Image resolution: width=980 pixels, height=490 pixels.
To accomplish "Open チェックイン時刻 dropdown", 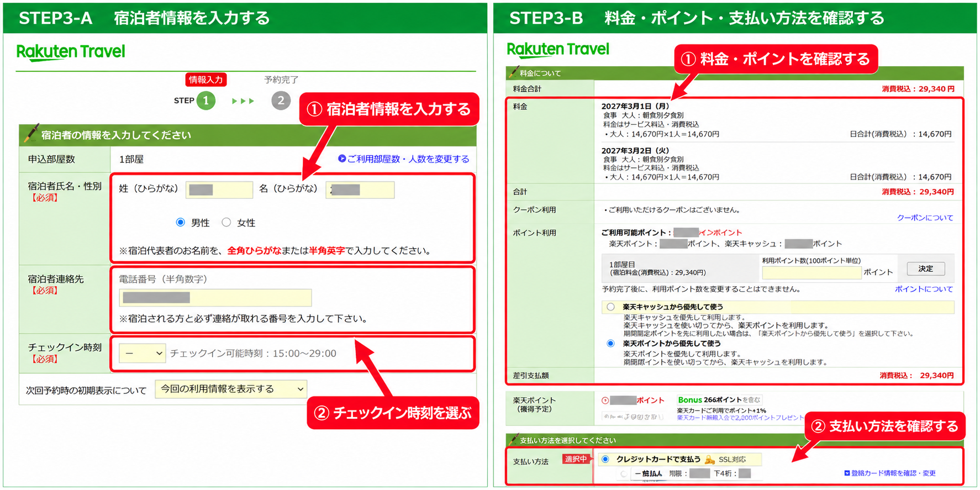I will (x=143, y=353).
